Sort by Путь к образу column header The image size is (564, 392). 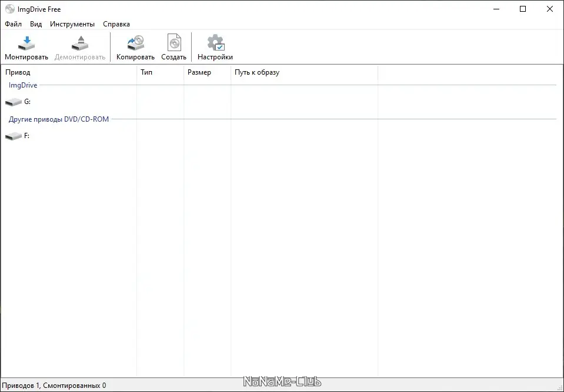pyautogui.click(x=304, y=72)
